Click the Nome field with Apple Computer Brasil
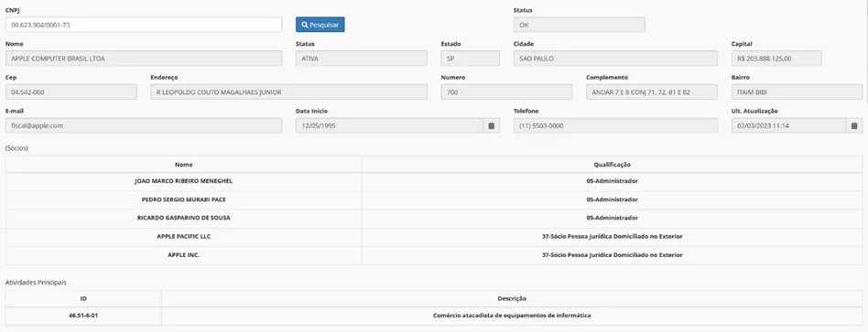The image size is (868, 332). pos(144,59)
